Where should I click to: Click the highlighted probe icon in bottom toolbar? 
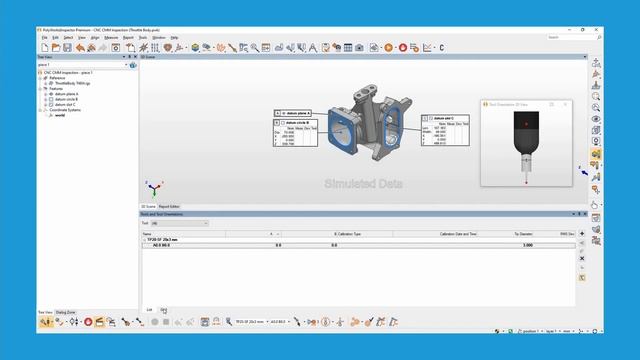click(x=46, y=322)
